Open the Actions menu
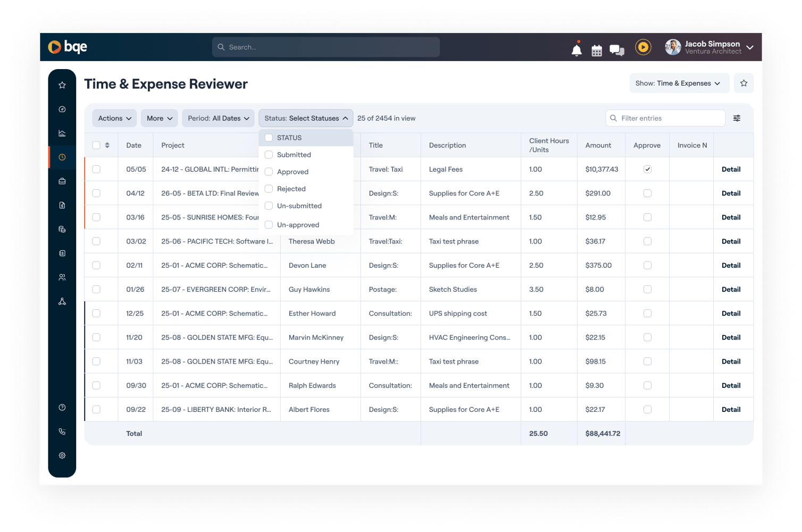802x532 pixels. click(x=114, y=118)
